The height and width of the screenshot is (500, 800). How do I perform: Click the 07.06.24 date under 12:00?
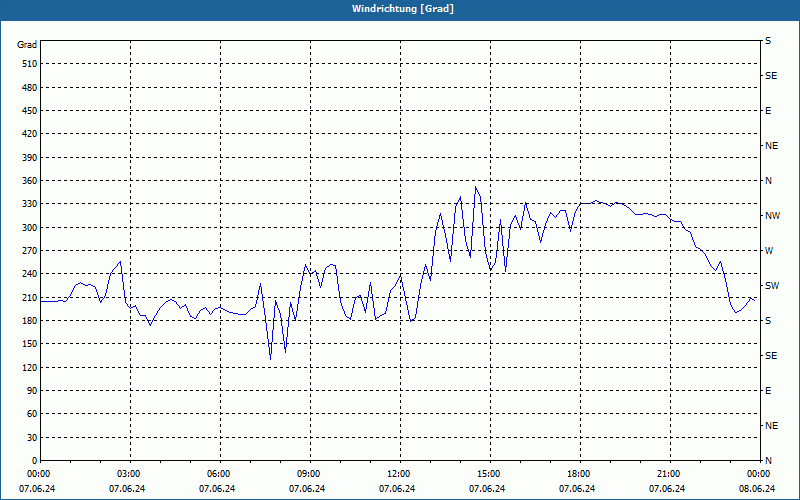click(x=397, y=489)
